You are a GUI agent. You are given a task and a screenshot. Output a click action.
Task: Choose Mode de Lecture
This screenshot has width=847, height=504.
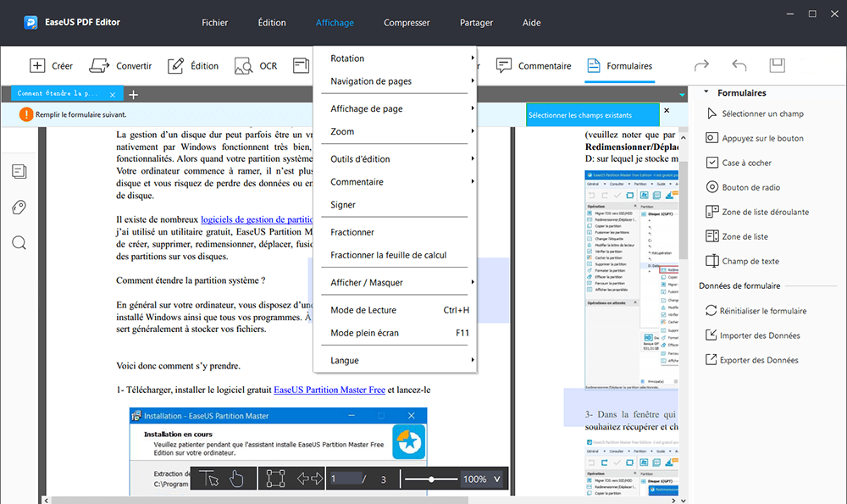[x=395, y=310]
